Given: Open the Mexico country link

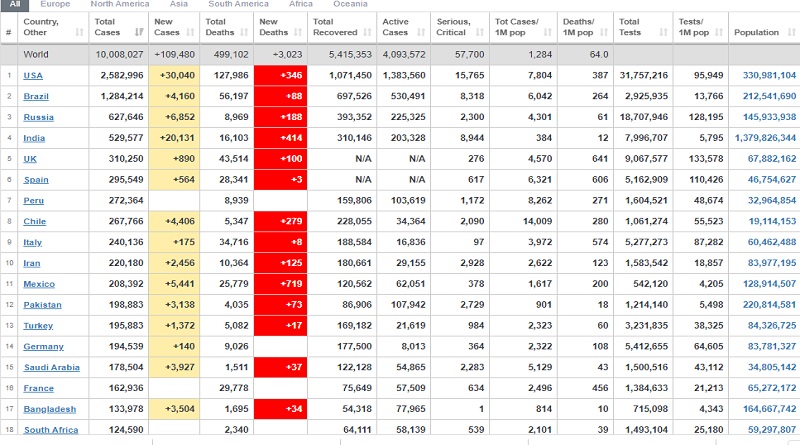Looking at the screenshot, I should tap(39, 284).
